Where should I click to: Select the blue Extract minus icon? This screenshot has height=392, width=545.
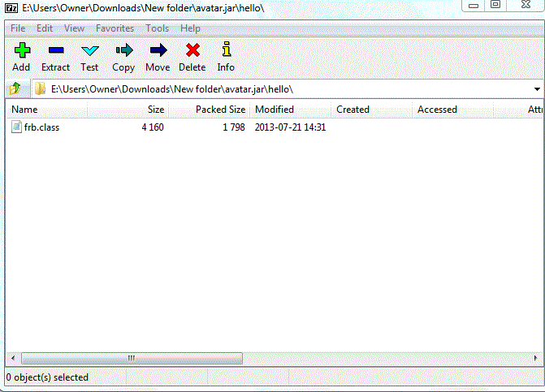tap(55, 50)
